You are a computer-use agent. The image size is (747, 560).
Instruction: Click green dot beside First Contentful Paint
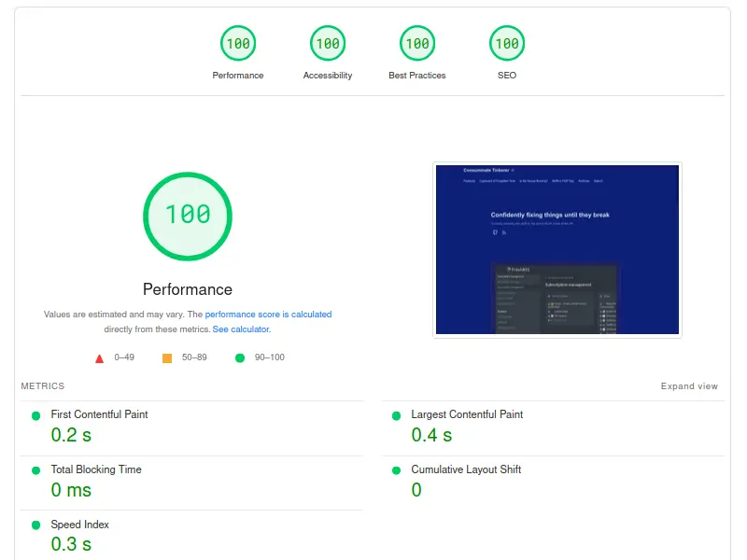pyautogui.click(x=36, y=415)
